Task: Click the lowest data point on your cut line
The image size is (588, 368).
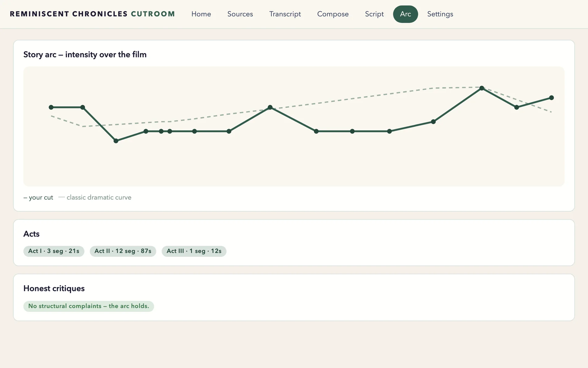Action: pyautogui.click(x=116, y=141)
